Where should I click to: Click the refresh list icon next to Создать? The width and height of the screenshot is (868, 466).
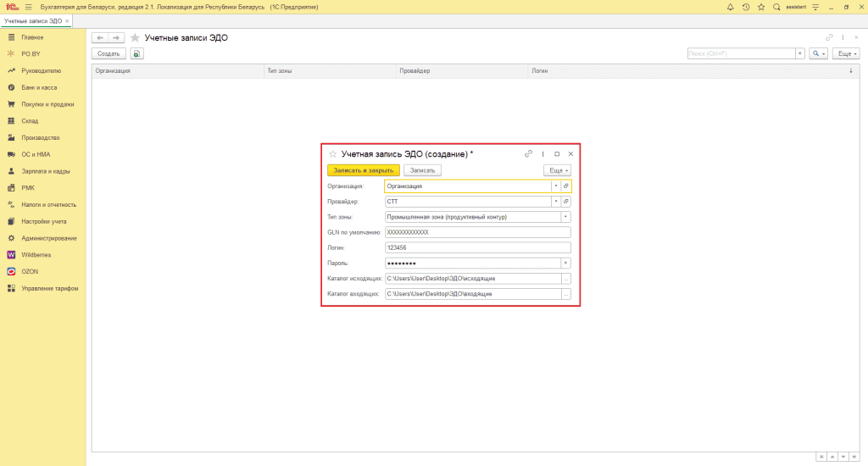[136, 53]
